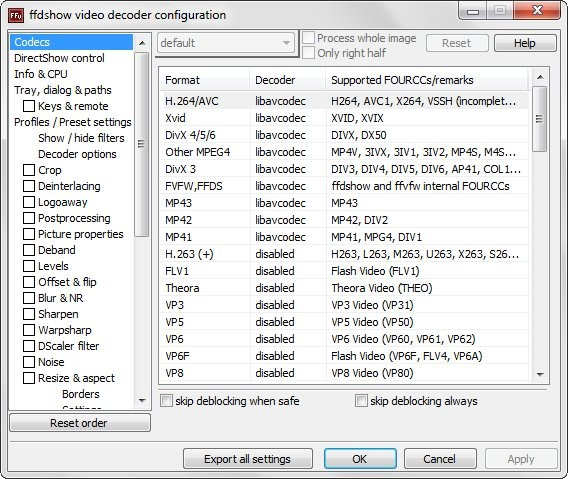Click decoder cell for MP43
The image size is (568, 479).
[x=280, y=203]
